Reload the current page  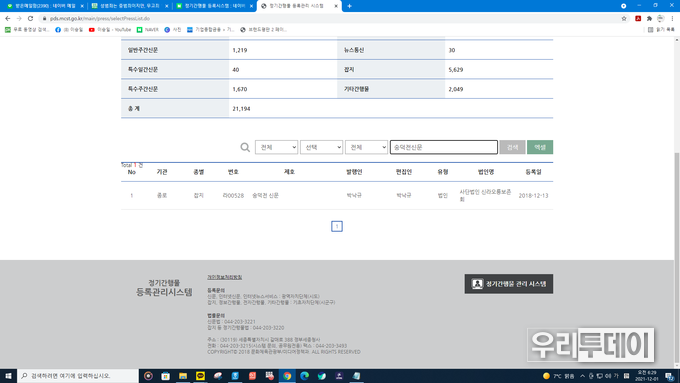coord(30,19)
